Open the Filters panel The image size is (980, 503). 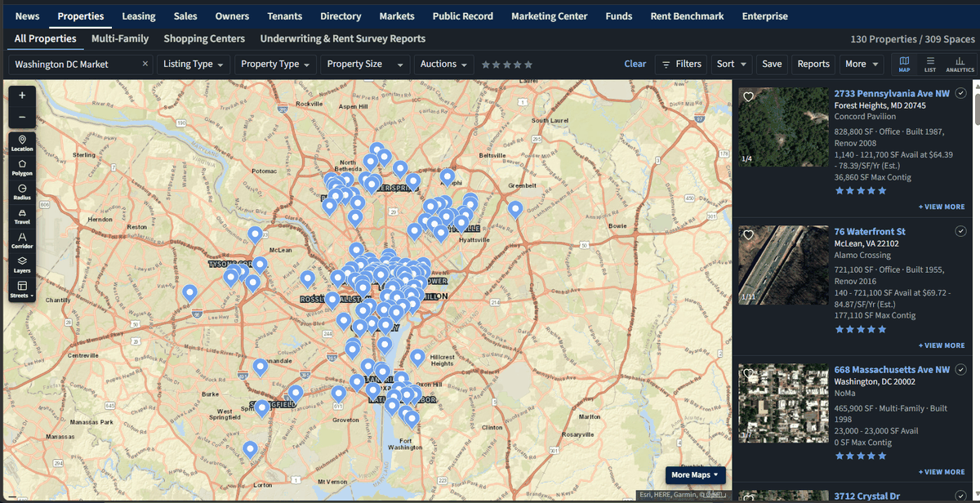click(x=681, y=64)
